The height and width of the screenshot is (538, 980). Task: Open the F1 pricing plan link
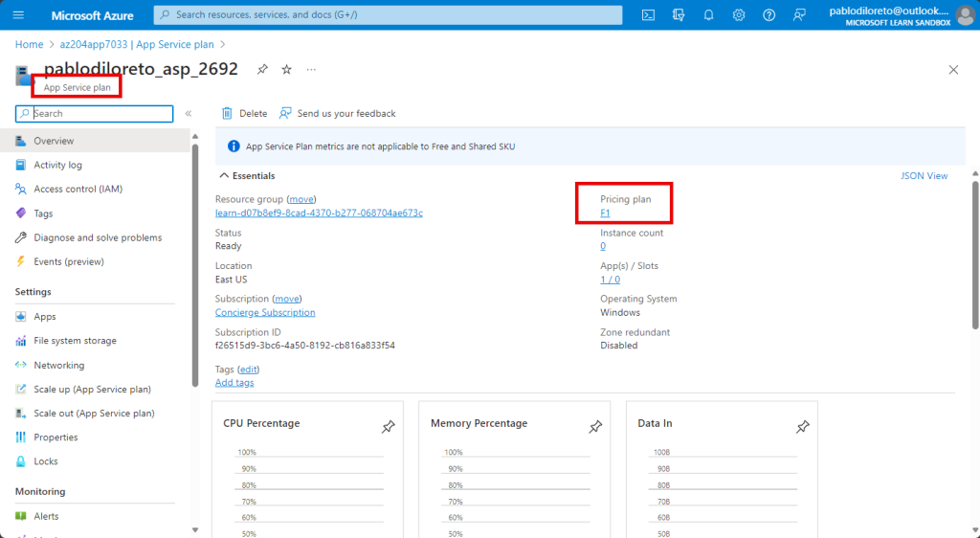(x=605, y=213)
